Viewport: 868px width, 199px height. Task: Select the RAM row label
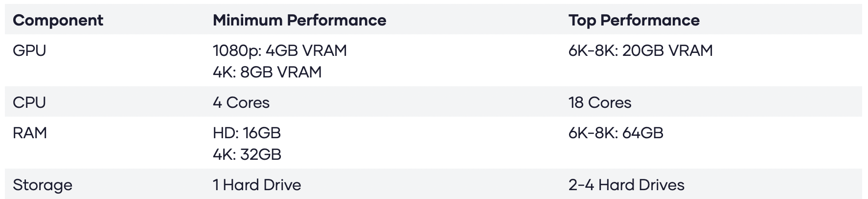pyautogui.click(x=30, y=133)
